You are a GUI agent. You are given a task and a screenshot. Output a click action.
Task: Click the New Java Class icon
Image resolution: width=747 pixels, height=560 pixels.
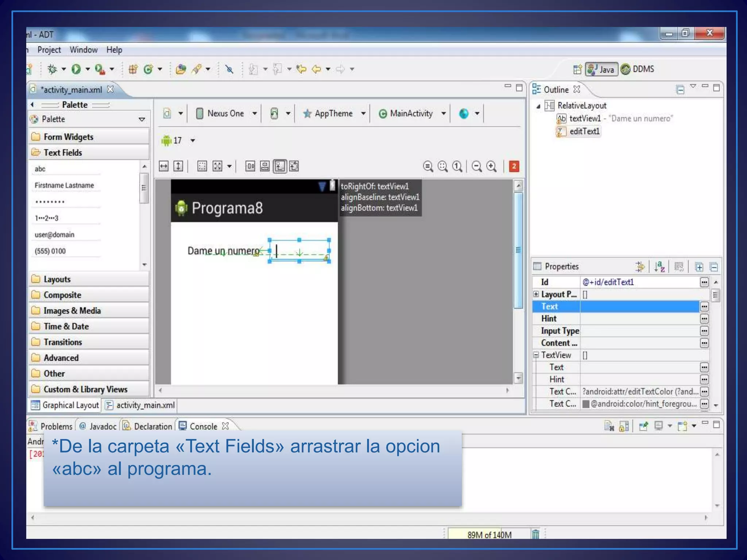148,69
